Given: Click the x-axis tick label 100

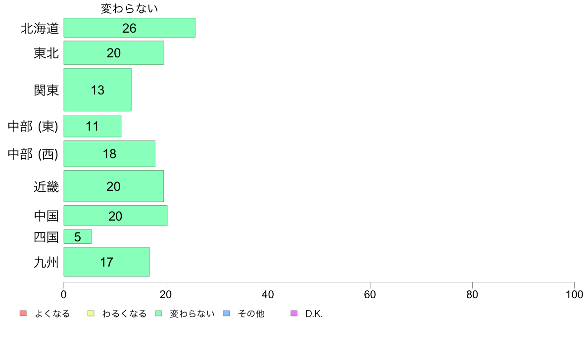Looking at the screenshot, I should point(574,294).
